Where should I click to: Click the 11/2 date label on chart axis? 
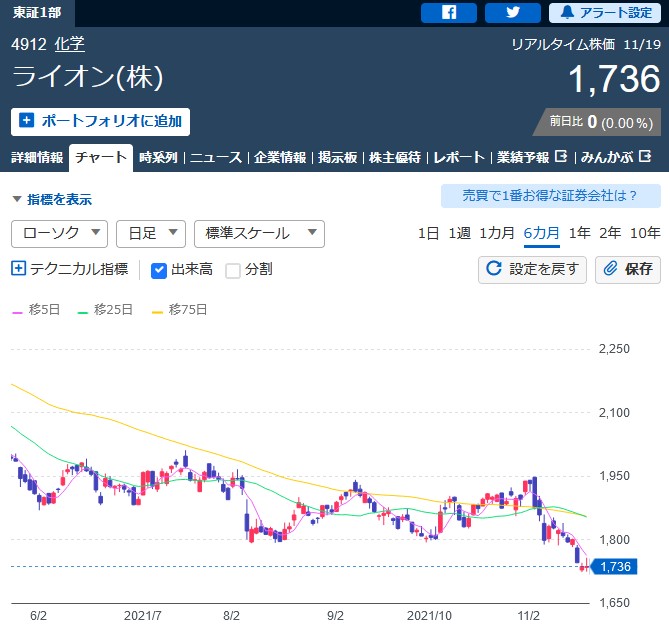pyautogui.click(x=529, y=616)
